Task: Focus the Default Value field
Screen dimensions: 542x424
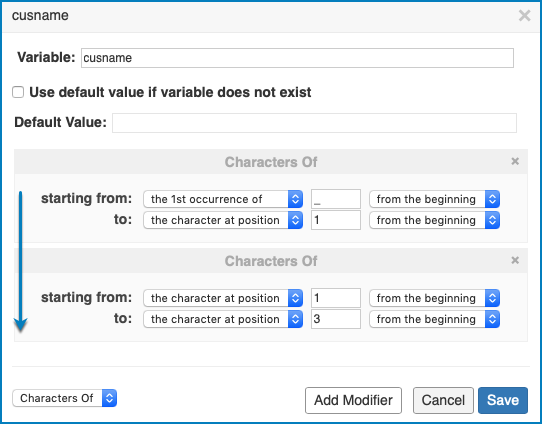Action: pos(314,123)
